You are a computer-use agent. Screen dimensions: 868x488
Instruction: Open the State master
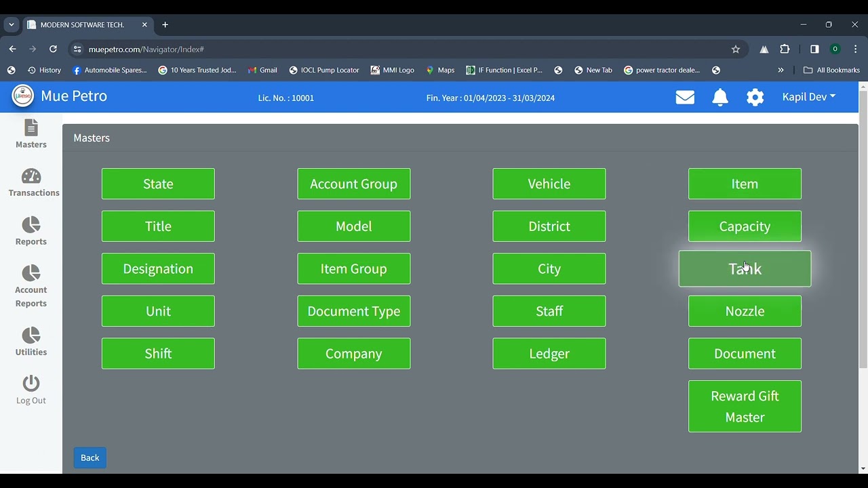tap(158, 184)
